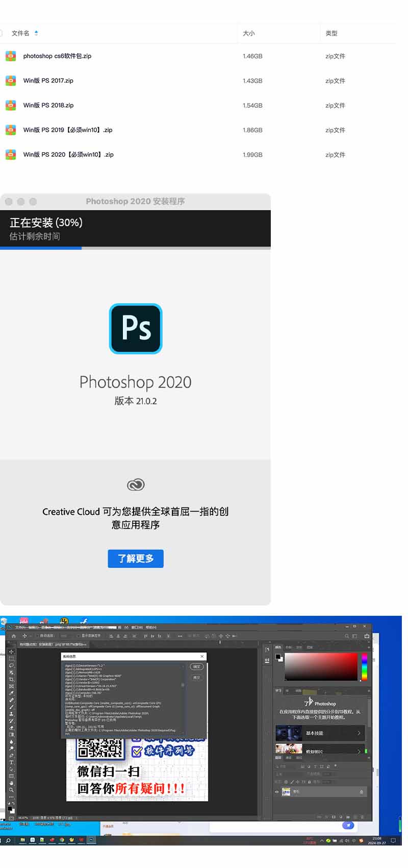This screenshot has width=408, height=868.
Task: Click the installer progress bar
Action: point(135,248)
